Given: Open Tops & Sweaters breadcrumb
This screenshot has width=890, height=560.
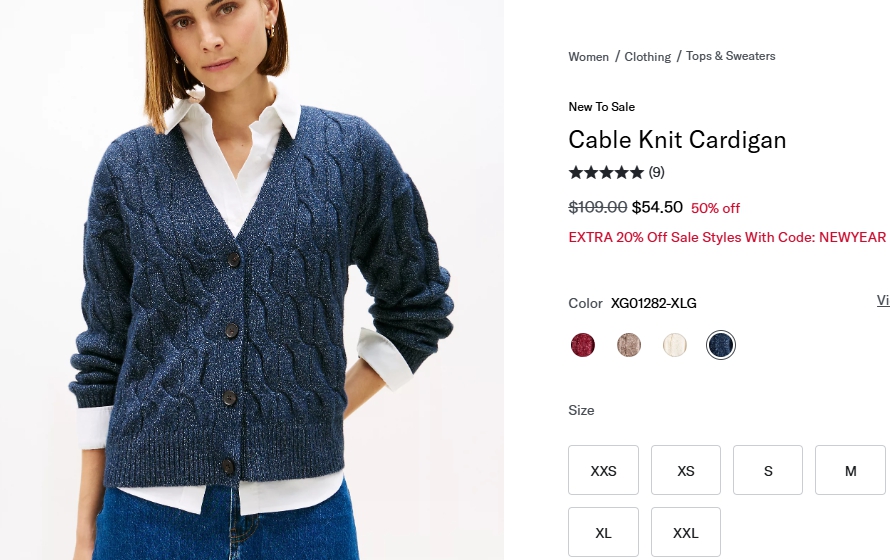Looking at the screenshot, I should (x=731, y=56).
